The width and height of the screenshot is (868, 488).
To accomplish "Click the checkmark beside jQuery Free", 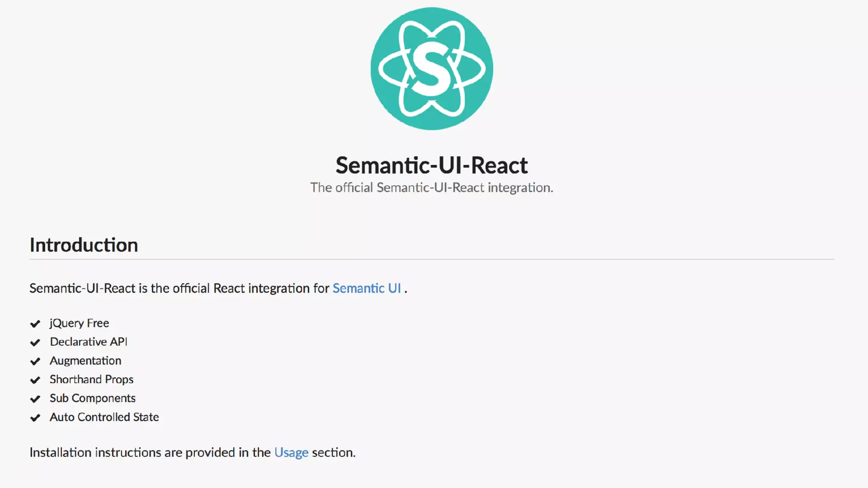I will (x=35, y=324).
